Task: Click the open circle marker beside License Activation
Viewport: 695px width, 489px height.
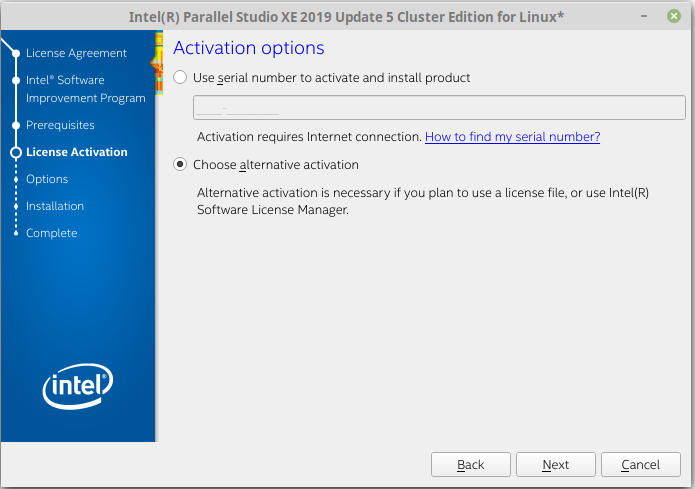Action: click(x=15, y=153)
